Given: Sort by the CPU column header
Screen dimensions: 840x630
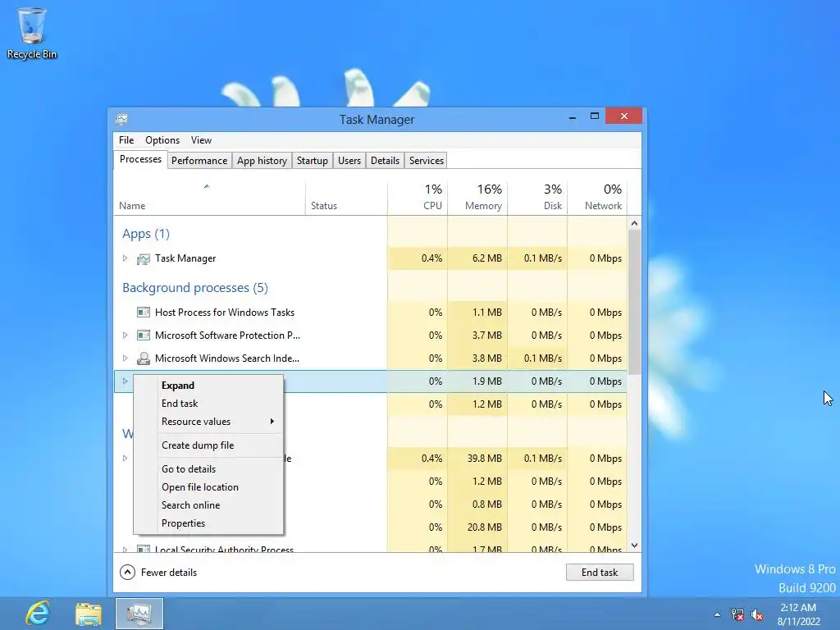Looking at the screenshot, I should click(418, 199).
